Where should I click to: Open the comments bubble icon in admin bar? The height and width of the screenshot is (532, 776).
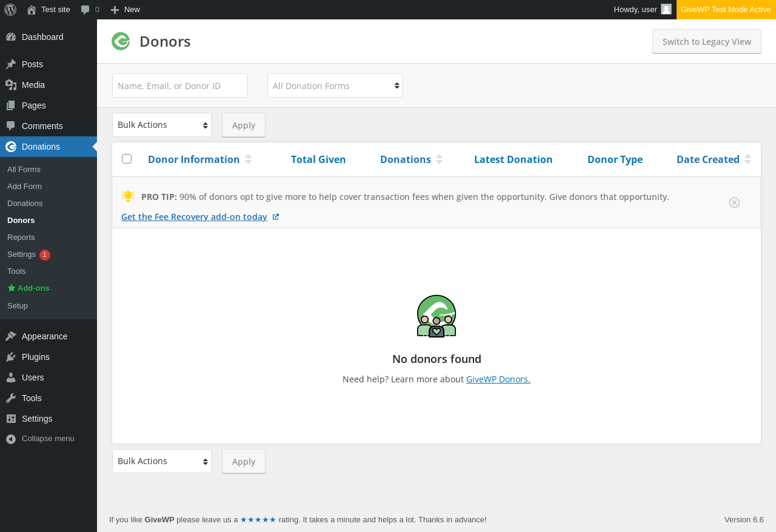click(x=85, y=10)
